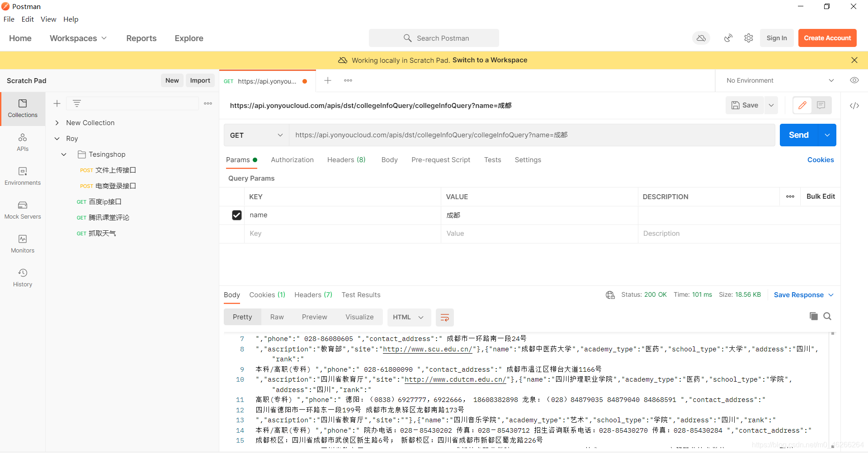868x453 pixels.
Task: Click the cloud offline sync icon in header
Action: 701,38
